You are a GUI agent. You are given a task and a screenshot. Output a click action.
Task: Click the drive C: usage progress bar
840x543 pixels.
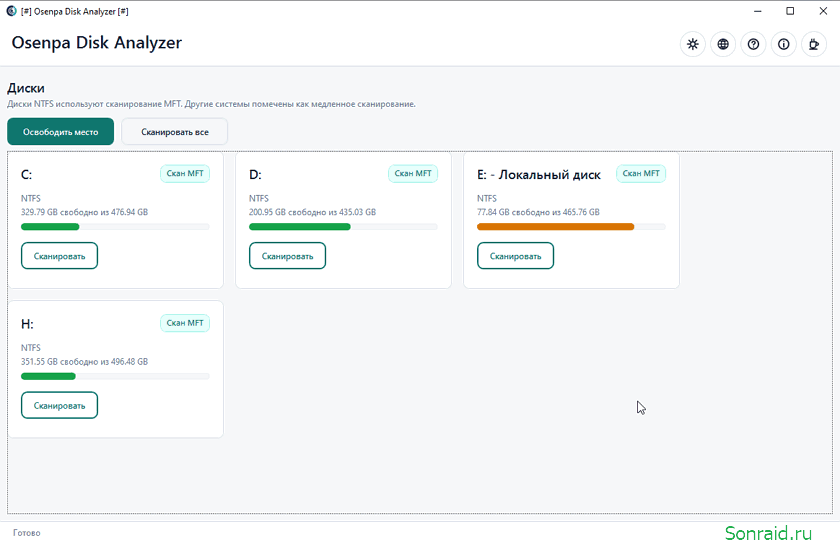[115, 227]
